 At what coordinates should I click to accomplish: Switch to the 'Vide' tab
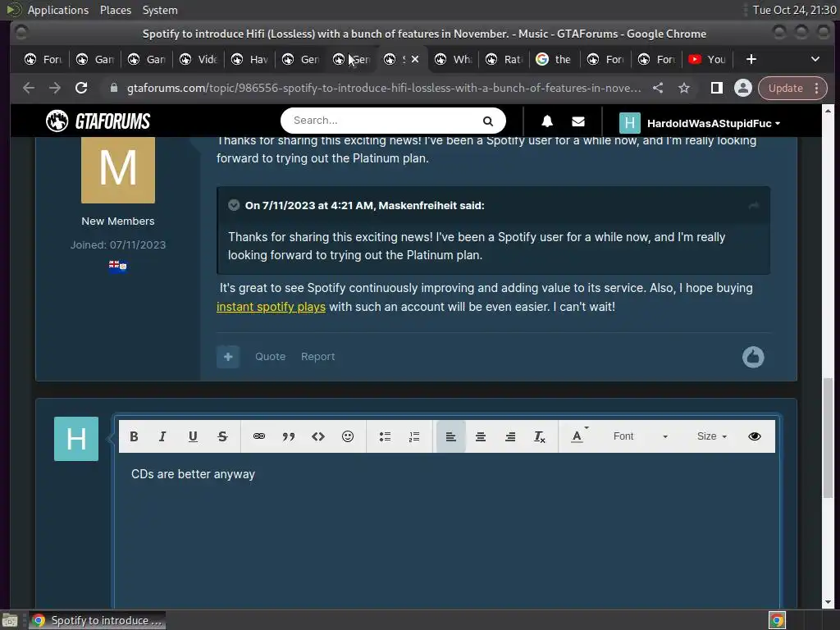click(x=199, y=59)
